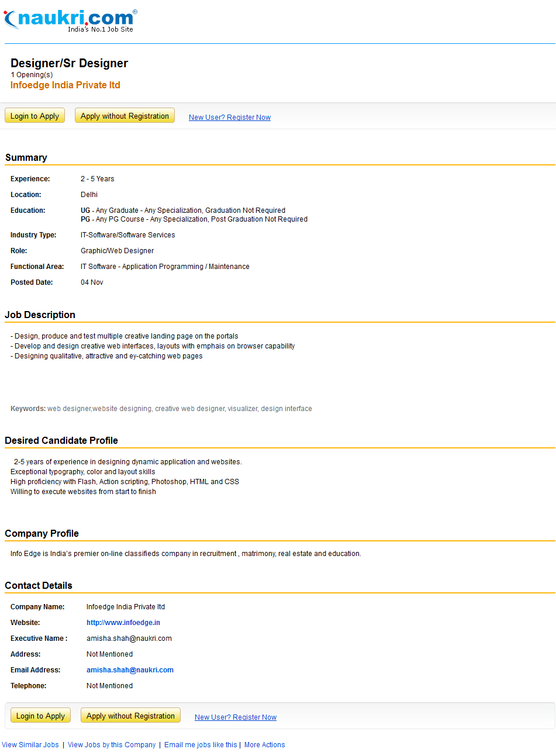Click the experience value 2 - 5 Years

(x=98, y=179)
